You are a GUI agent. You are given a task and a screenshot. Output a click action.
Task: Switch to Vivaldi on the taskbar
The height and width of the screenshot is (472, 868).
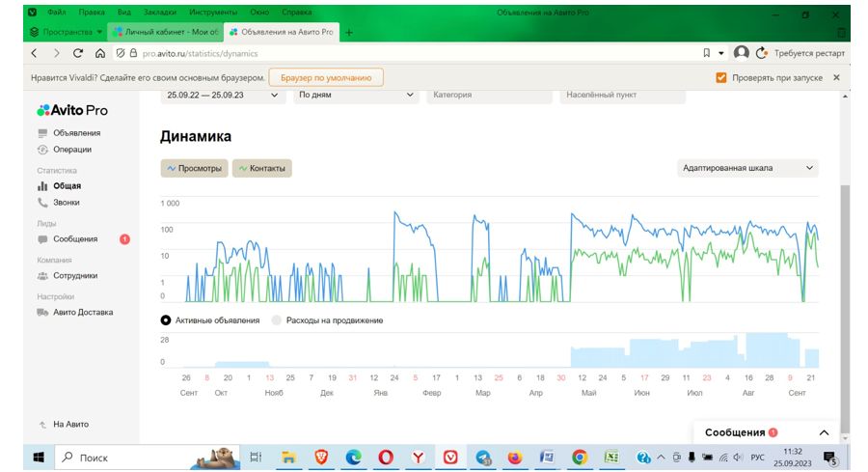coord(450,458)
